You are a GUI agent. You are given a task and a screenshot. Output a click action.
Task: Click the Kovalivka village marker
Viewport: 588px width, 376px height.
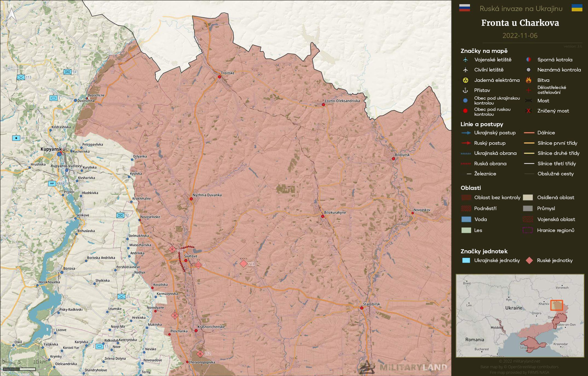[152, 288]
